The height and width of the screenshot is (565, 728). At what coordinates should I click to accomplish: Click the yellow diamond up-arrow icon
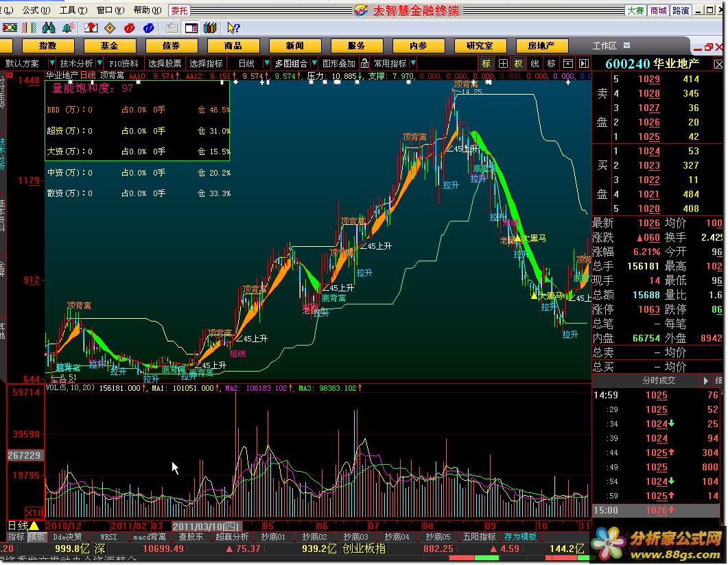pyautogui.click(x=110, y=28)
